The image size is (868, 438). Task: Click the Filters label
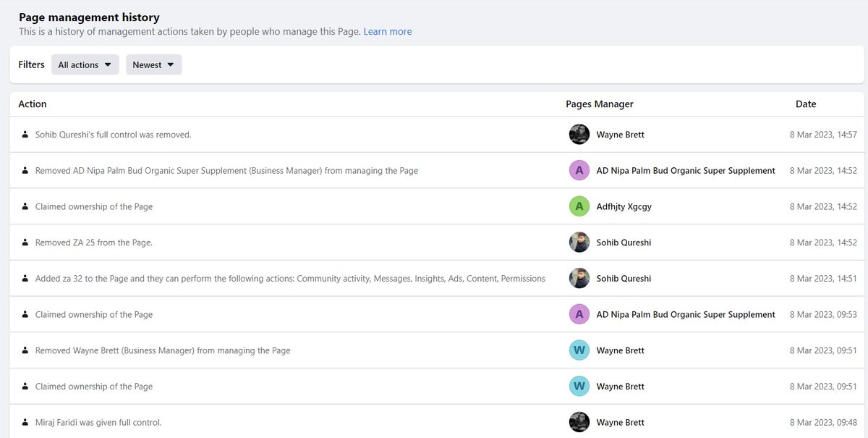coord(32,64)
